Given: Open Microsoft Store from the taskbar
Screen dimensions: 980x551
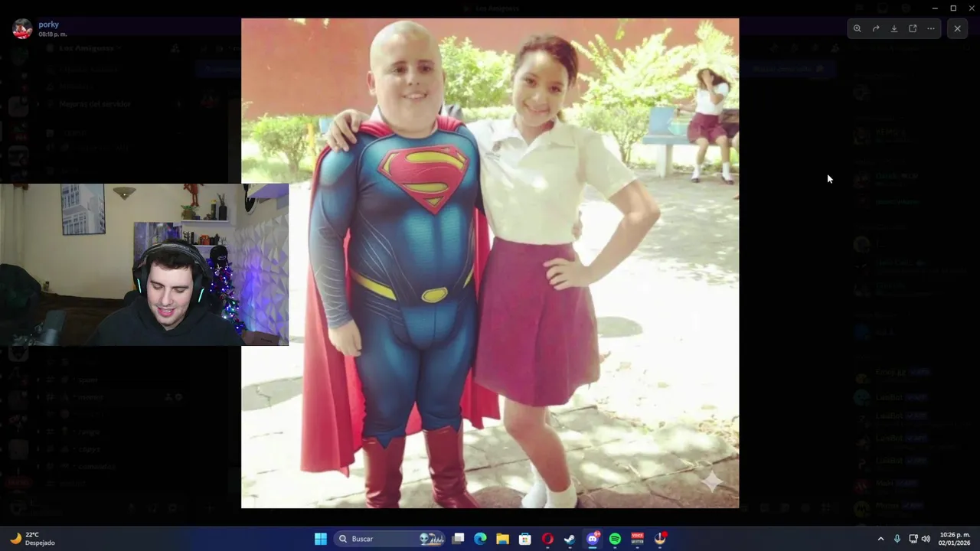Looking at the screenshot, I should click(x=524, y=539).
